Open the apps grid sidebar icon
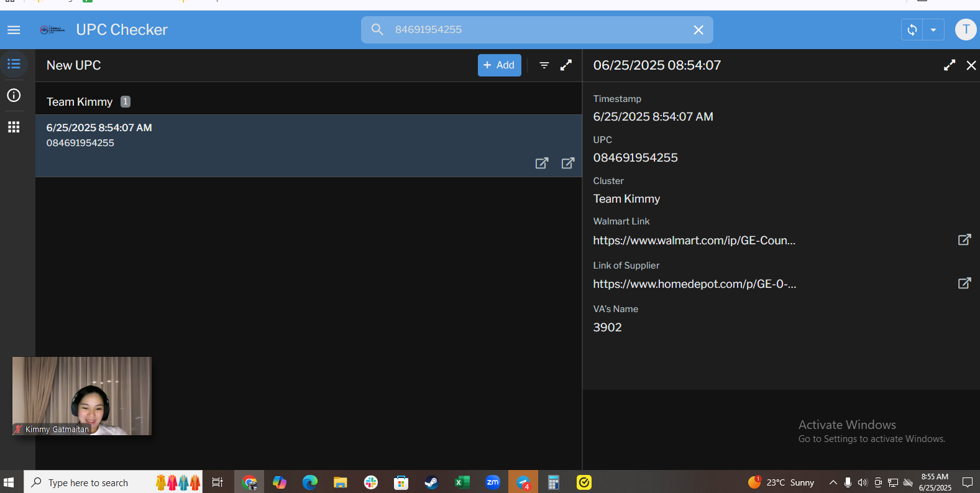The image size is (980, 493). point(14,127)
